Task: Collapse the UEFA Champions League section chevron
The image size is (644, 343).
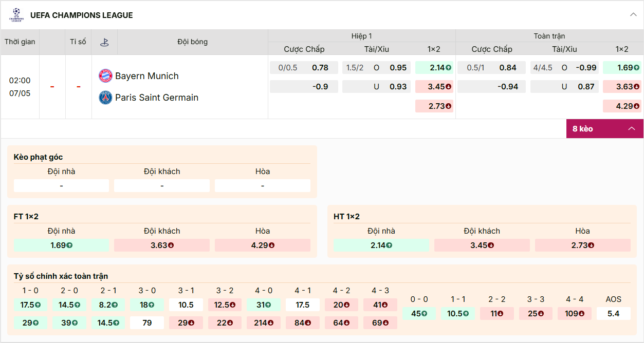Action: [x=633, y=15]
